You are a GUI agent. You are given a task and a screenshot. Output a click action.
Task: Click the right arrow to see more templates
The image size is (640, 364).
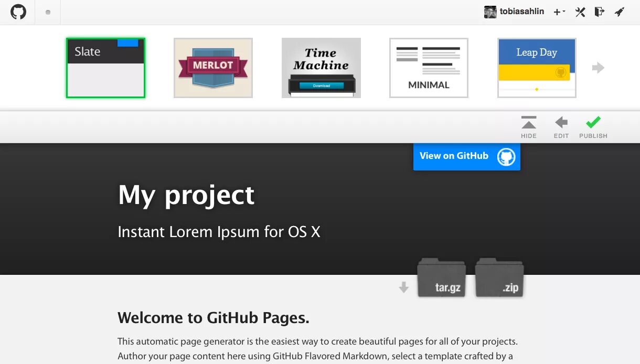(x=598, y=68)
